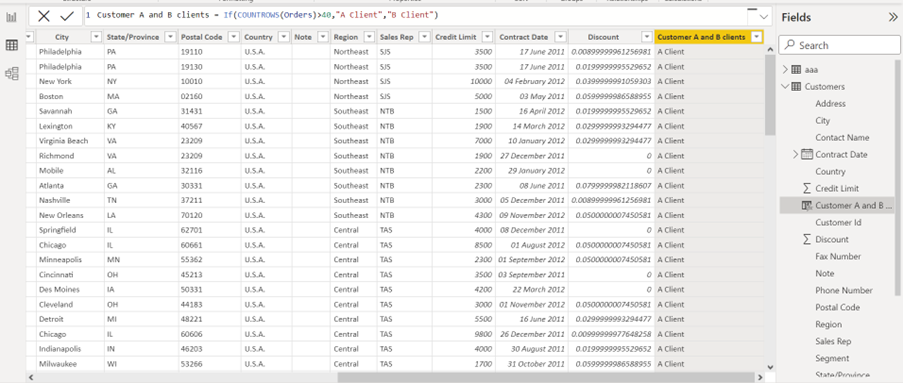Select the Phone Number field
The height and width of the screenshot is (383, 903).
(844, 290)
